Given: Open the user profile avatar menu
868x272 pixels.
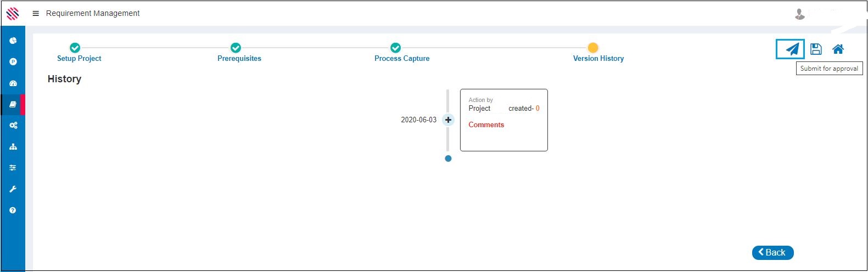Looking at the screenshot, I should point(800,14).
